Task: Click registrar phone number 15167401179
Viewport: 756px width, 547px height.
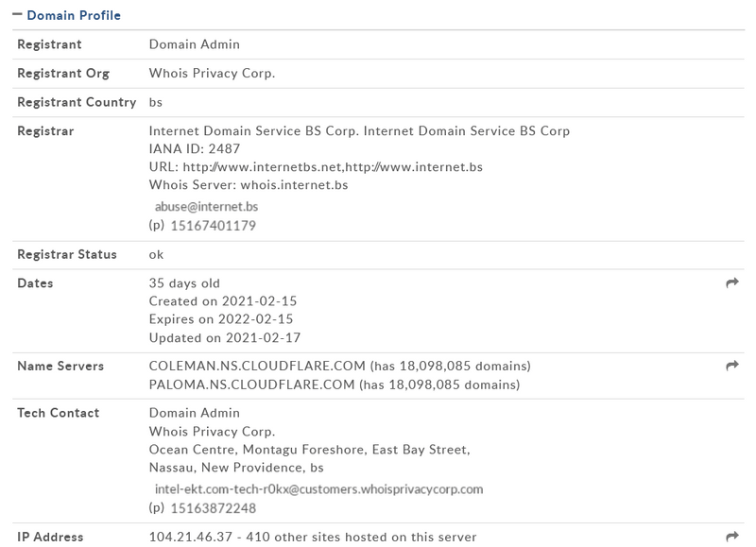Action: coord(213,226)
